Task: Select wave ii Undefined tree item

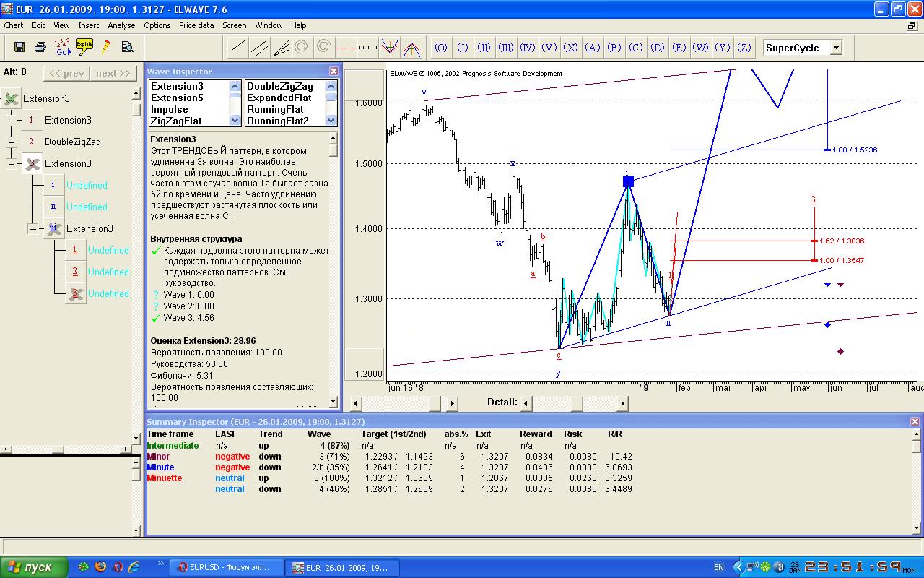Action: pyautogui.click(x=87, y=207)
